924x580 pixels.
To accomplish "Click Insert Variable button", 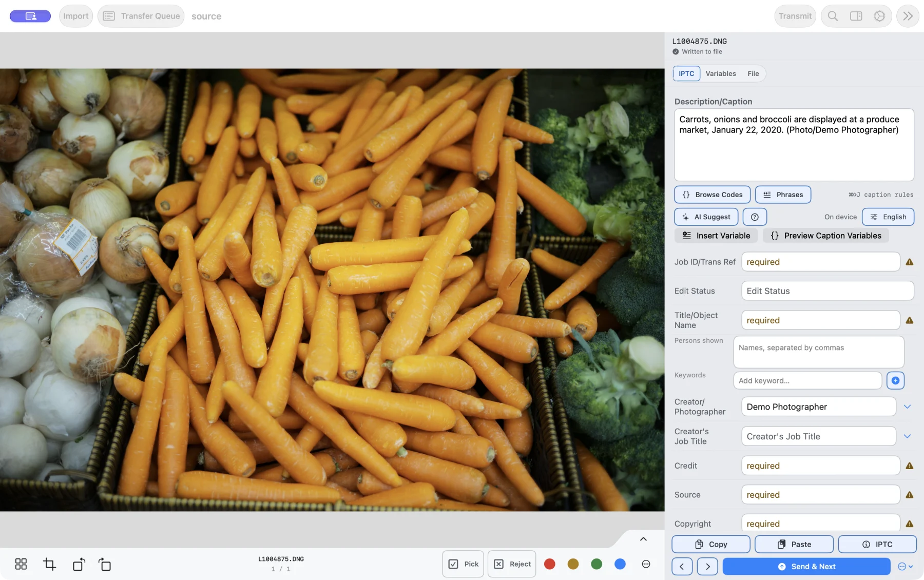I will [x=716, y=236].
